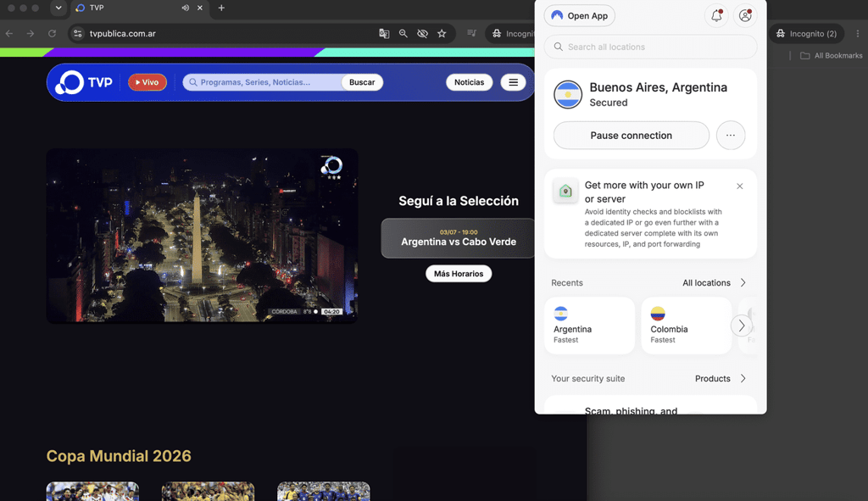Pause the VPN connection
Image resolution: width=868 pixels, height=501 pixels.
click(631, 136)
